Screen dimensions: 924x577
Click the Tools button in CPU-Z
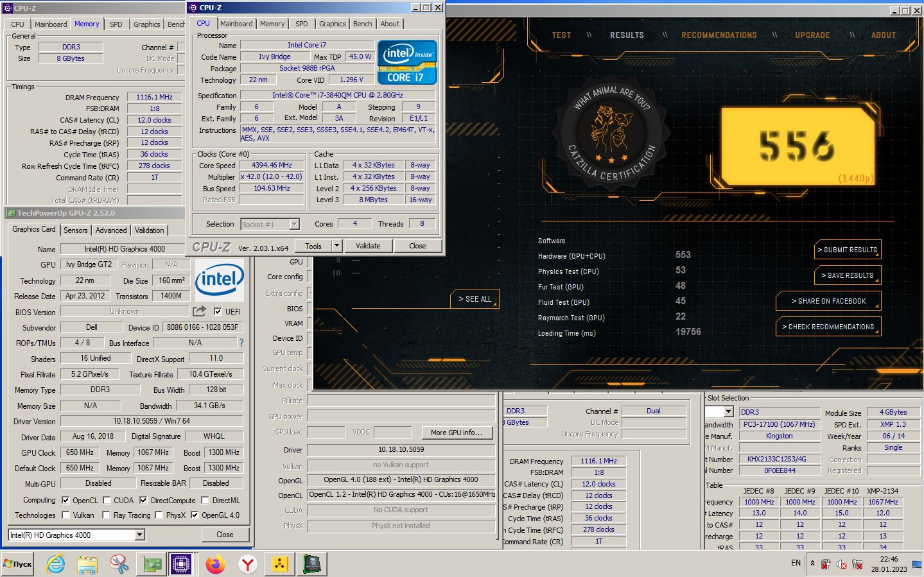[x=313, y=246]
